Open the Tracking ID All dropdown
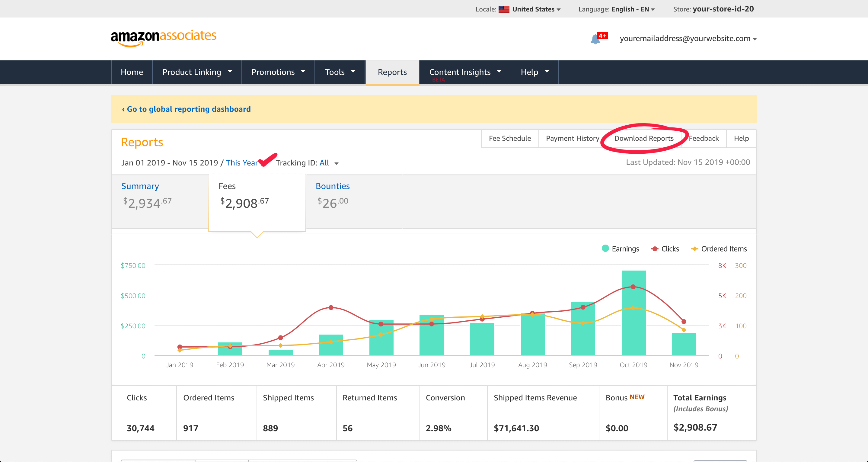 [329, 163]
